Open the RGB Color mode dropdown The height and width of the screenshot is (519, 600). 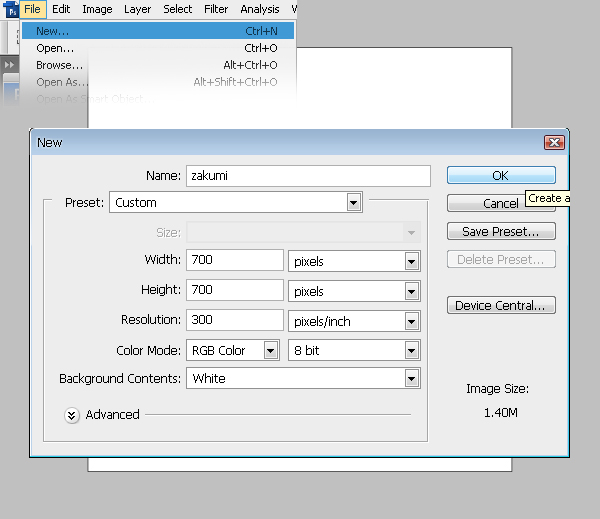click(x=270, y=351)
